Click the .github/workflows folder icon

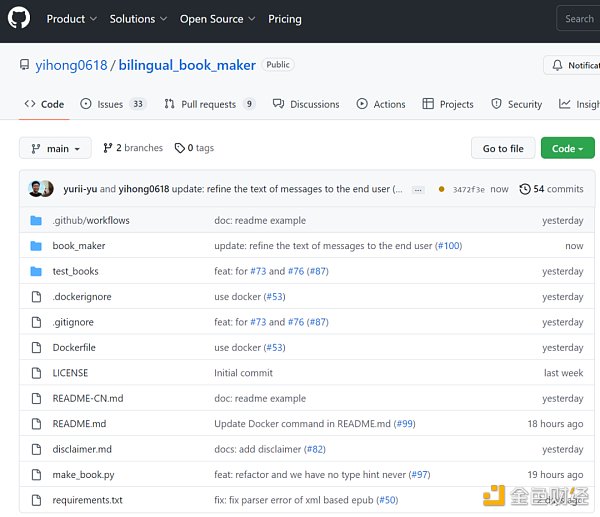[36, 220]
